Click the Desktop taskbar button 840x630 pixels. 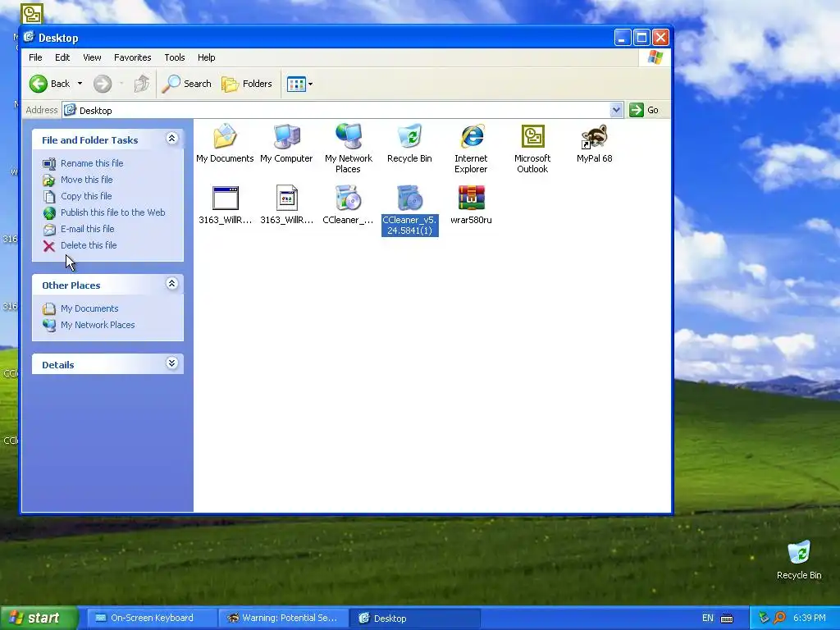(x=414, y=619)
